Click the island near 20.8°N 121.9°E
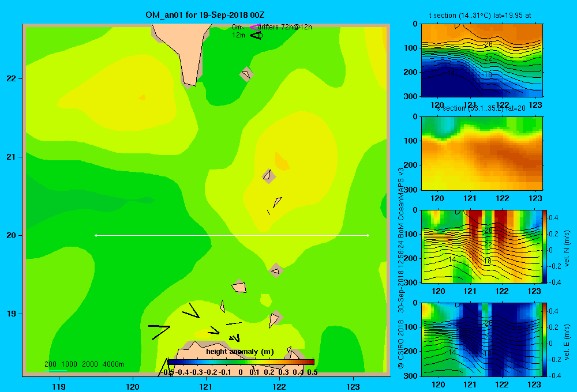577x392 pixels. point(269,176)
